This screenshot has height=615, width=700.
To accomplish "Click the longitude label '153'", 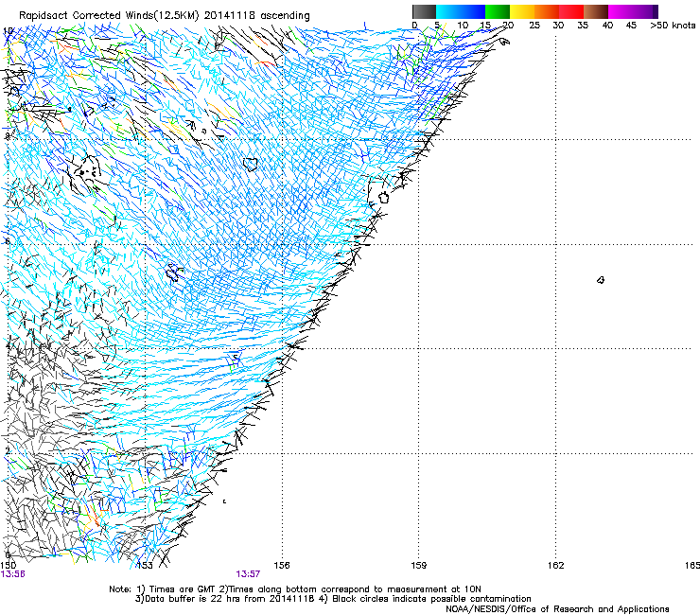I will pyautogui.click(x=145, y=566).
